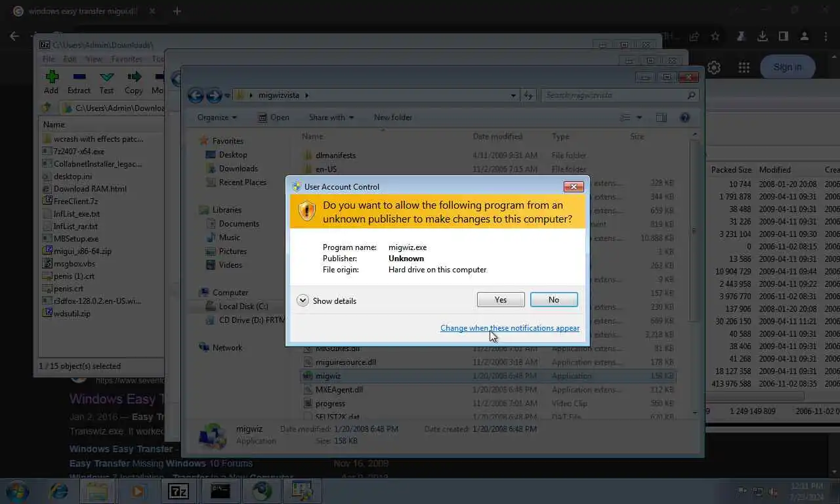This screenshot has width=840, height=504.
Task: Click Yes in the User Account Control dialog
Action: point(501,300)
